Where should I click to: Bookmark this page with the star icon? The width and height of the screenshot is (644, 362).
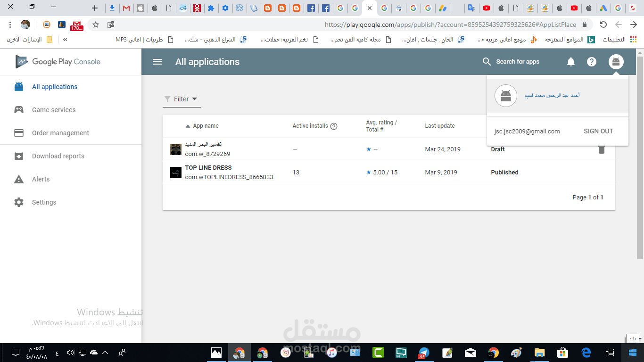coord(96,25)
